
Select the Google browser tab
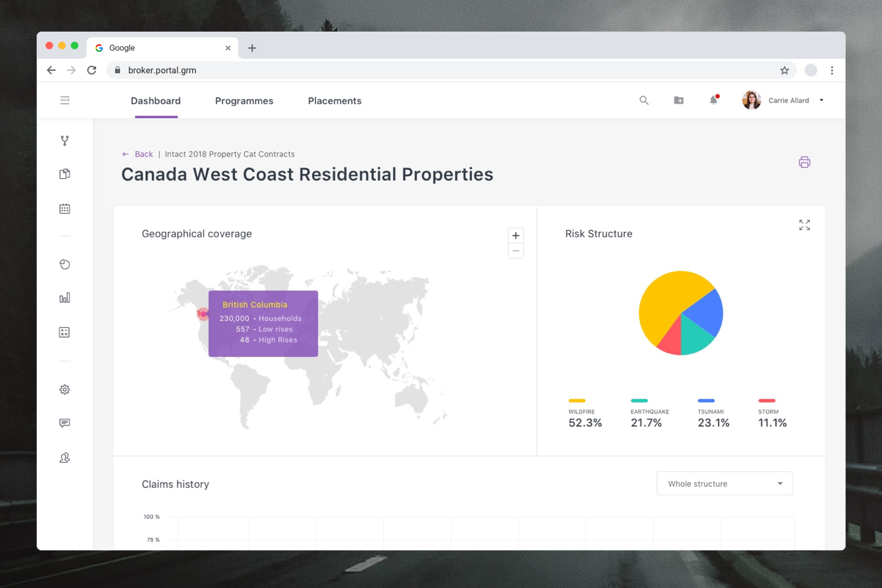click(x=162, y=48)
